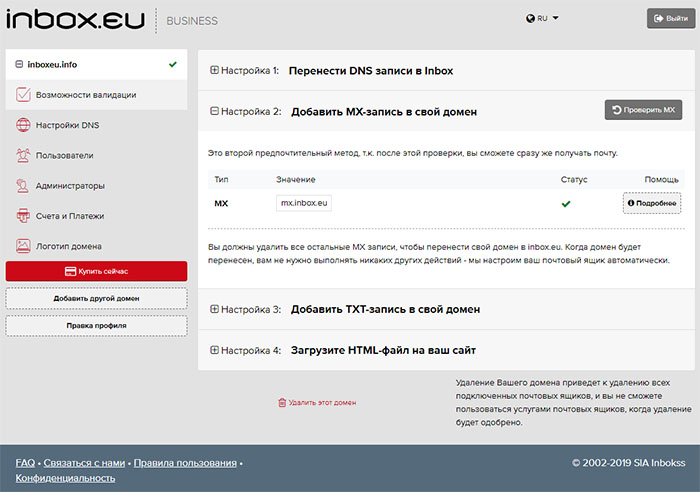Click the mx.inbox.eu value field
This screenshot has height=492, width=700.
pos(304,203)
